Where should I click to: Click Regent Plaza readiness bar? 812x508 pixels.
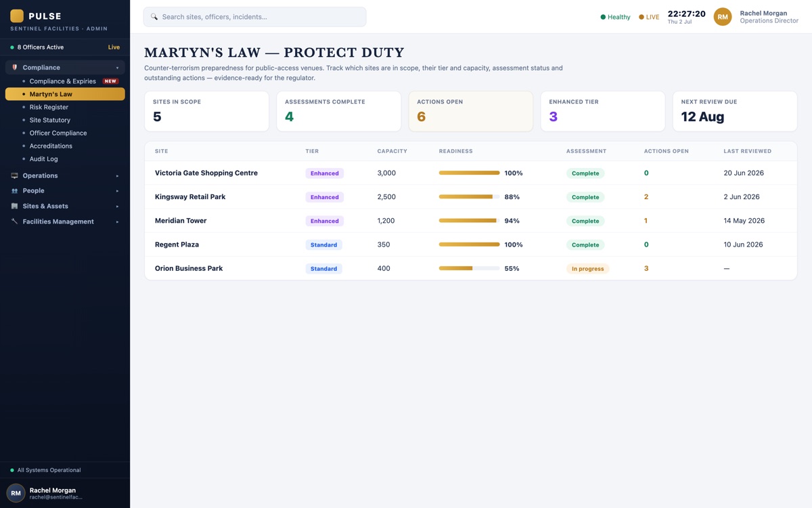pyautogui.click(x=469, y=245)
